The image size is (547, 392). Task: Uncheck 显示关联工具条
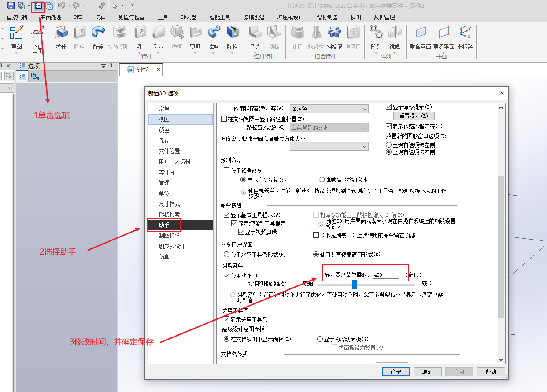coord(227,319)
